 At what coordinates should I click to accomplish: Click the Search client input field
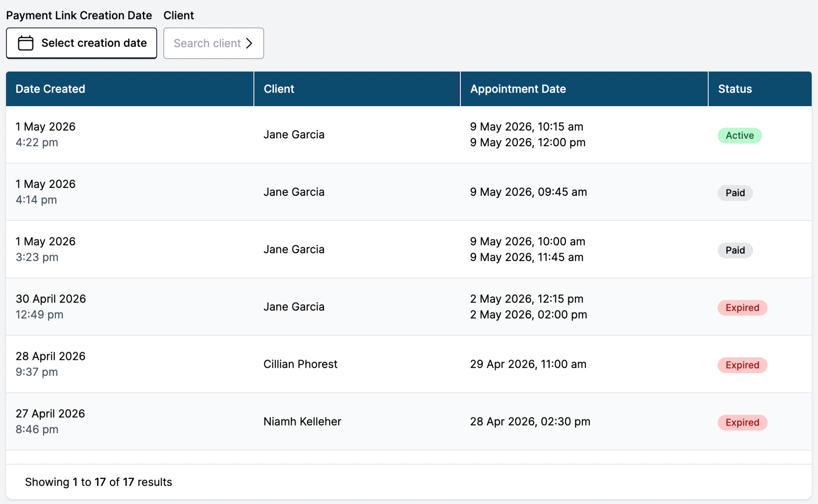click(x=214, y=43)
